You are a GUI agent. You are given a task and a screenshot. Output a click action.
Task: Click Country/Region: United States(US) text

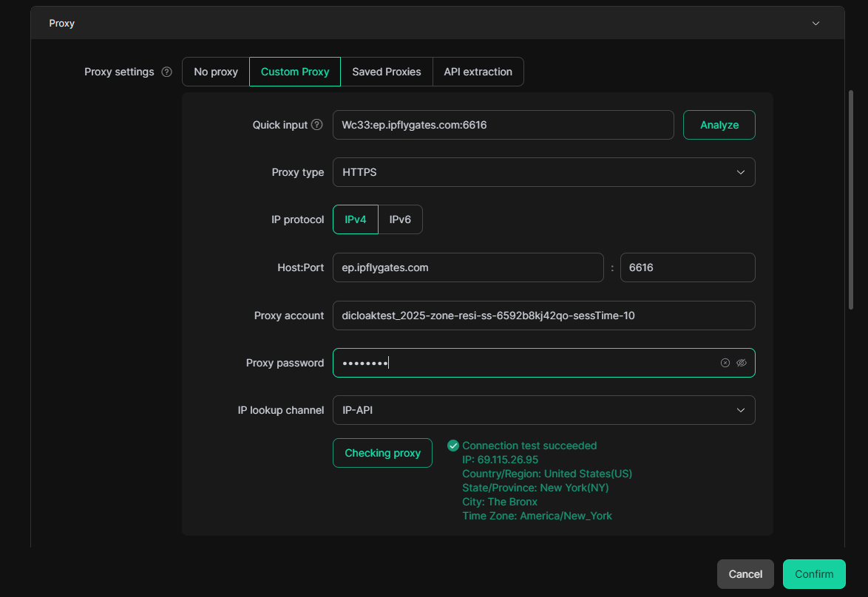pos(547,474)
